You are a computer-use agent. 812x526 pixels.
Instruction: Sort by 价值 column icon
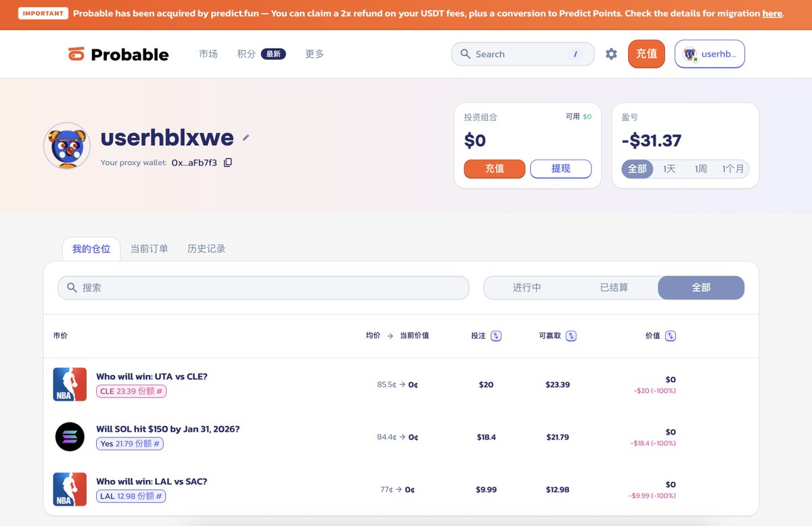coord(671,335)
